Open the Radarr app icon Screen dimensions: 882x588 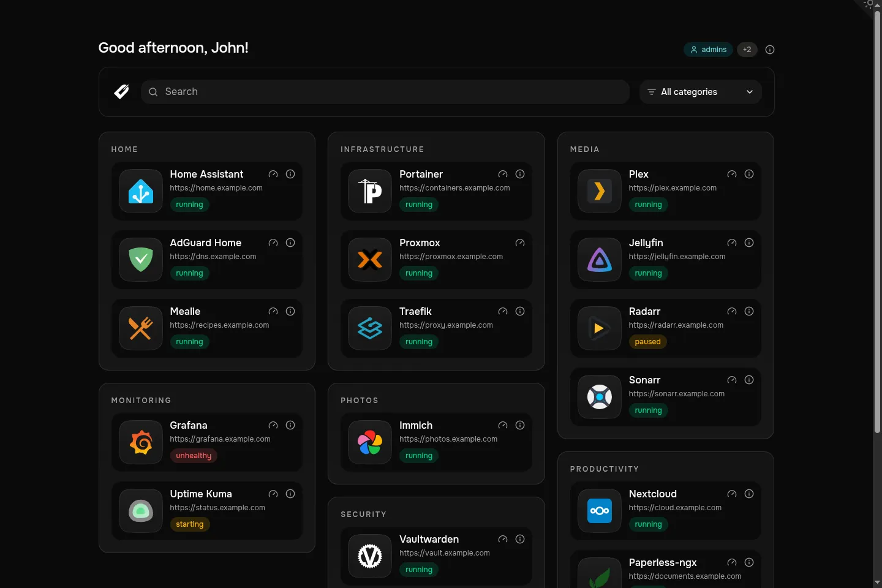point(600,328)
